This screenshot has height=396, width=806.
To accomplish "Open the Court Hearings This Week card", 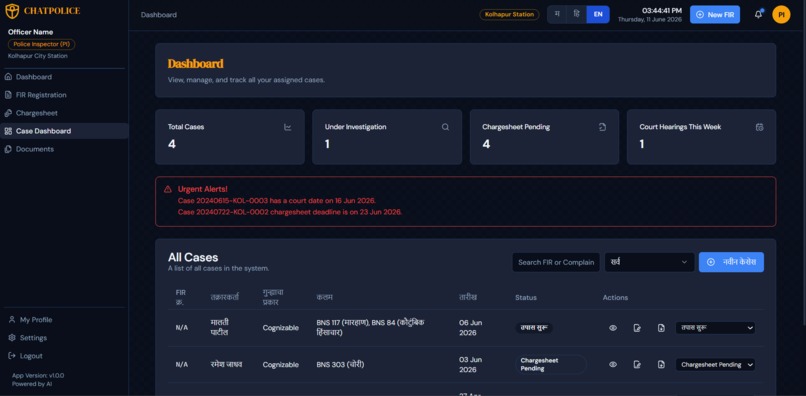I will point(702,137).
